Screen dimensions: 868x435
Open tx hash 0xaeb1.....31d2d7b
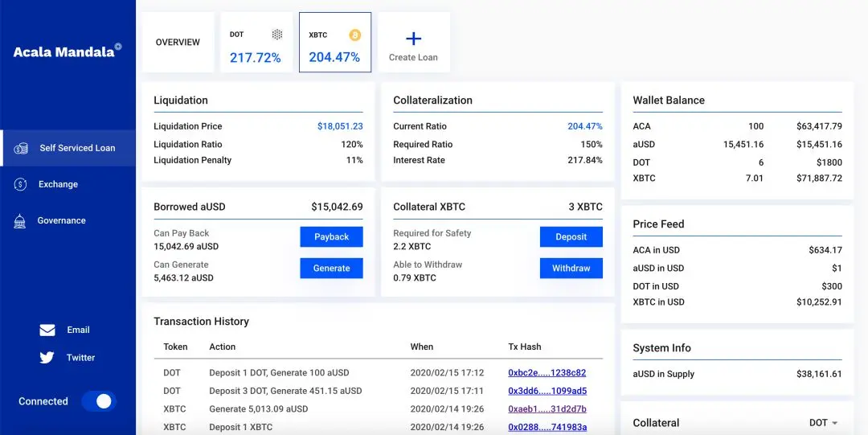tap(547, 409)
